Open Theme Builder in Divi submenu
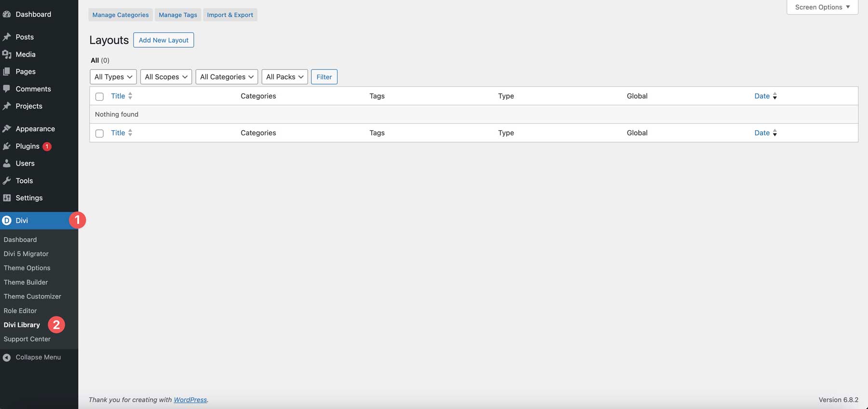Image resolution: width=868 pixels, height=409 pixels. 26,282
